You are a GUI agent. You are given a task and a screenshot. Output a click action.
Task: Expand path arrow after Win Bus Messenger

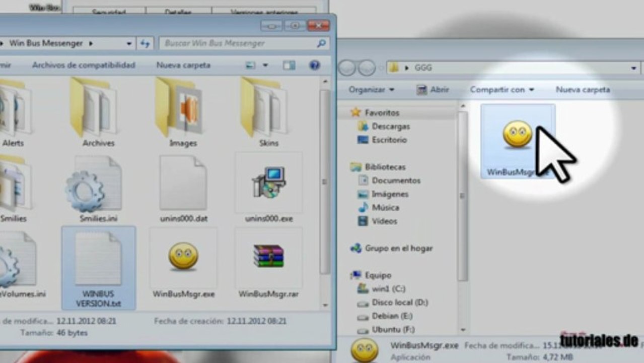[x=91, y=43]
